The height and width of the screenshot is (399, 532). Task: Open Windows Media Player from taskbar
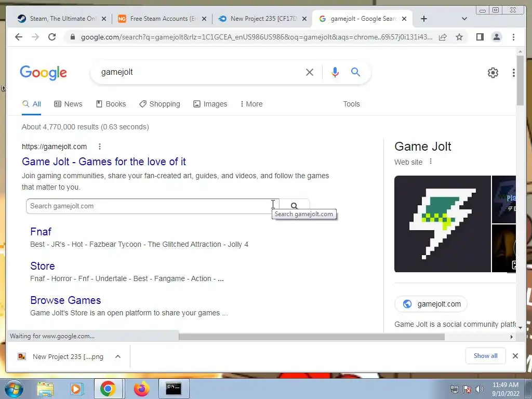click(x=76, y=389)
